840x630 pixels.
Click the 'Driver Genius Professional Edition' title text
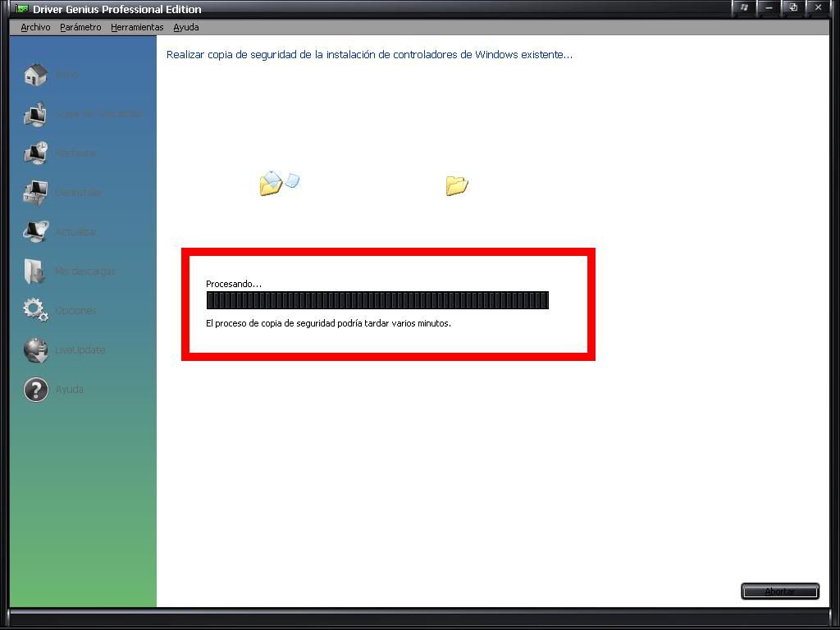pyautogui.click(x=117, y=9)
